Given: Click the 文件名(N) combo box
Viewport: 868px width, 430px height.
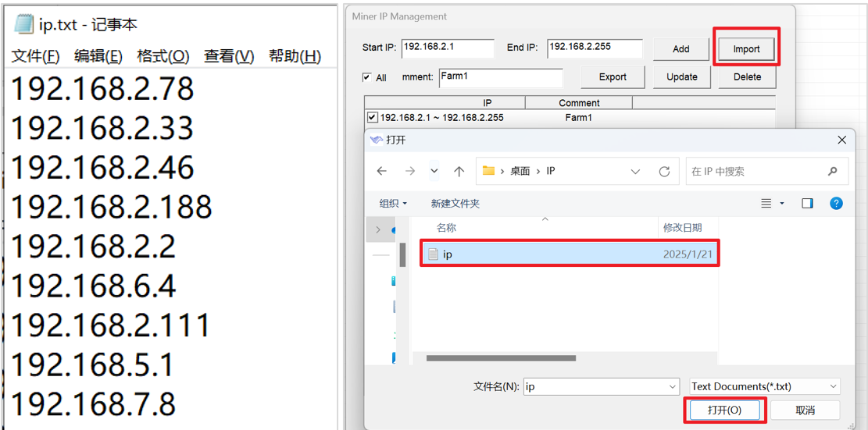Looking at the screenshot, I should point(601,386).
